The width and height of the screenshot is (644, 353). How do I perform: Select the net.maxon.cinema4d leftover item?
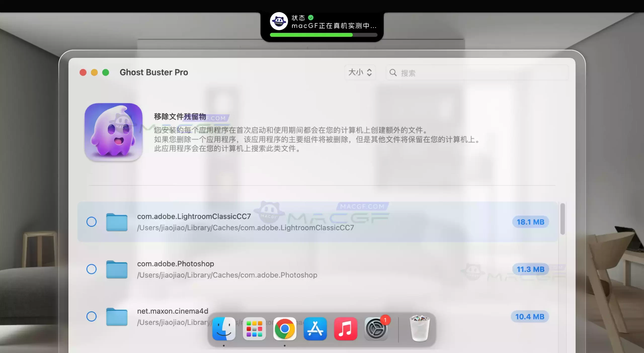coord(91,317)
